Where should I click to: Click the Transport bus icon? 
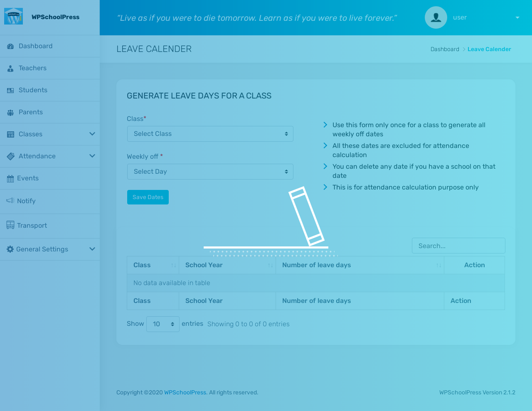pyautogui.click(x=10, y=225)
